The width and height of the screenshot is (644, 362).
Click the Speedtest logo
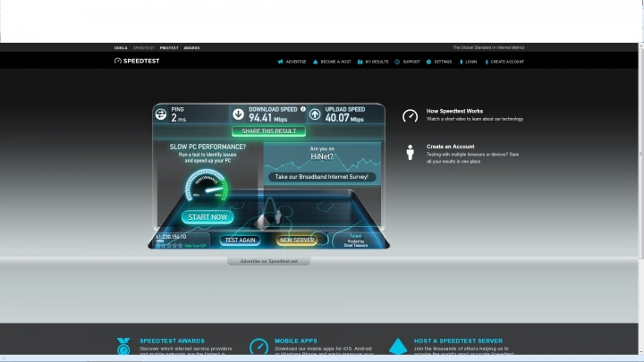click(137, 61)
